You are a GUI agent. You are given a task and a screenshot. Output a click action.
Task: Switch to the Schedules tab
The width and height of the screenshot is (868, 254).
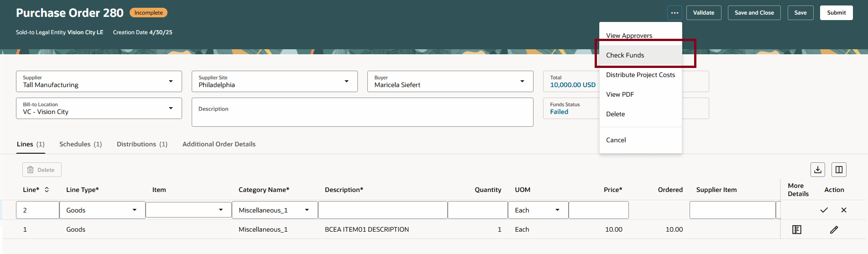pos(80,144)
